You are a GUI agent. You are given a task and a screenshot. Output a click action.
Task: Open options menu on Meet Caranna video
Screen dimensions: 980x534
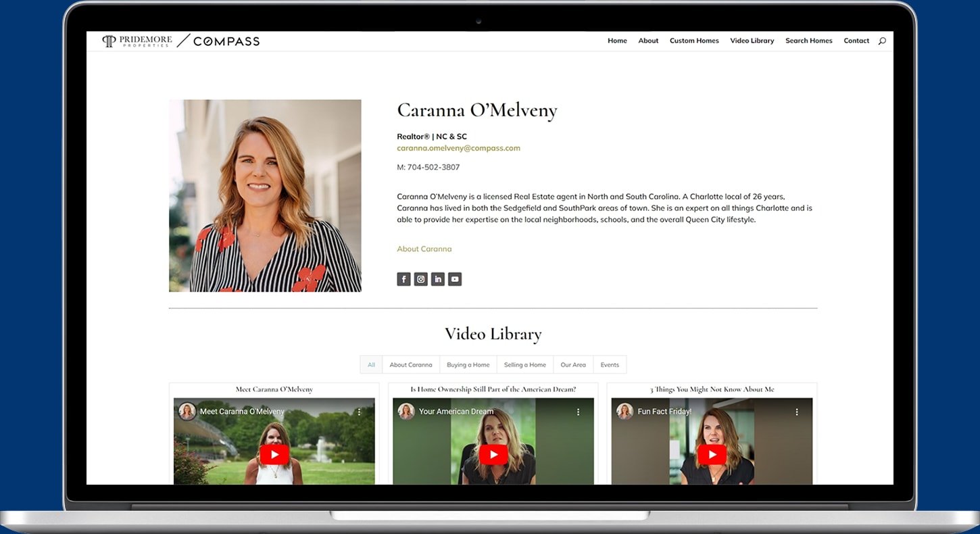[359, 412]
